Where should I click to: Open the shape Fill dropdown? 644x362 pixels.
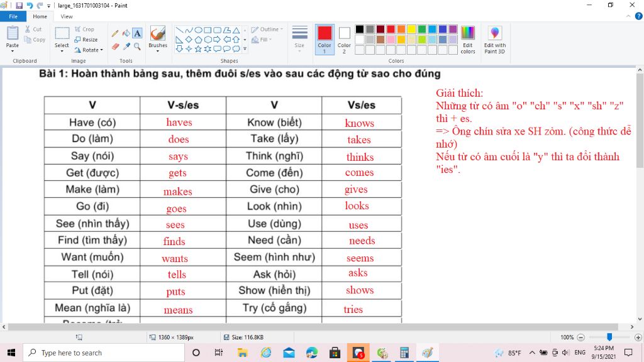pos(262,40)
